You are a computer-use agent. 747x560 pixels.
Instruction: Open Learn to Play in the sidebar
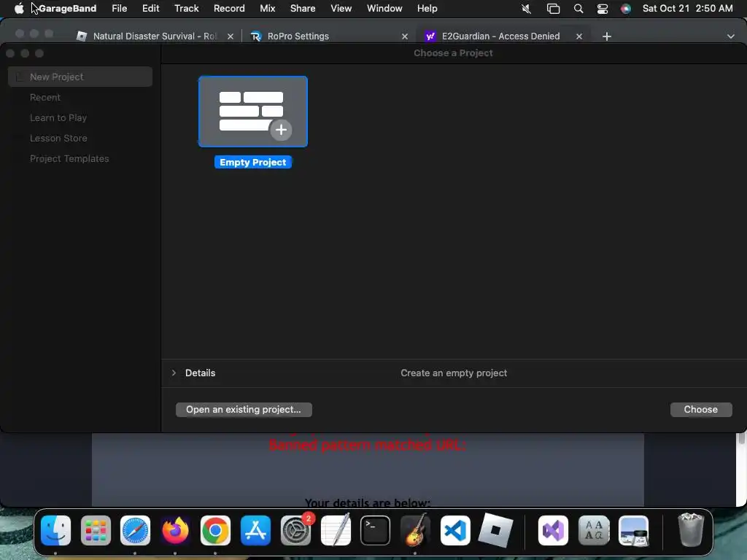pyautogui.click(x=58, y=117)
